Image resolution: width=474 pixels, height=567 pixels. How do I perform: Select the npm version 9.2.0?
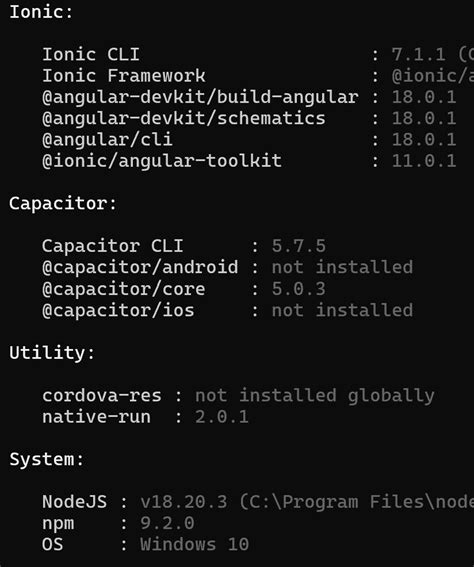[x=167, y=524]
